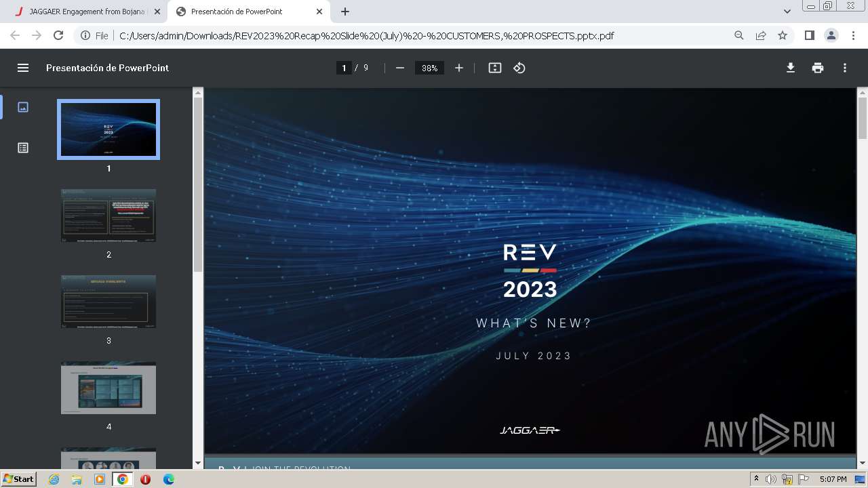Expand the tab search dropdown
This screenshot has height=488, width=868.
click(787, 12)
